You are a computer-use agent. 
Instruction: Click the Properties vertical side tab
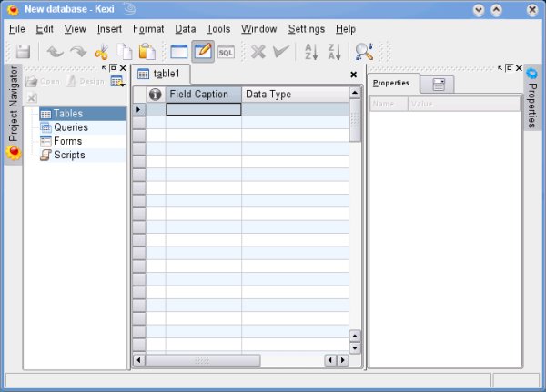pyautogui.click(x=532, y=99)
